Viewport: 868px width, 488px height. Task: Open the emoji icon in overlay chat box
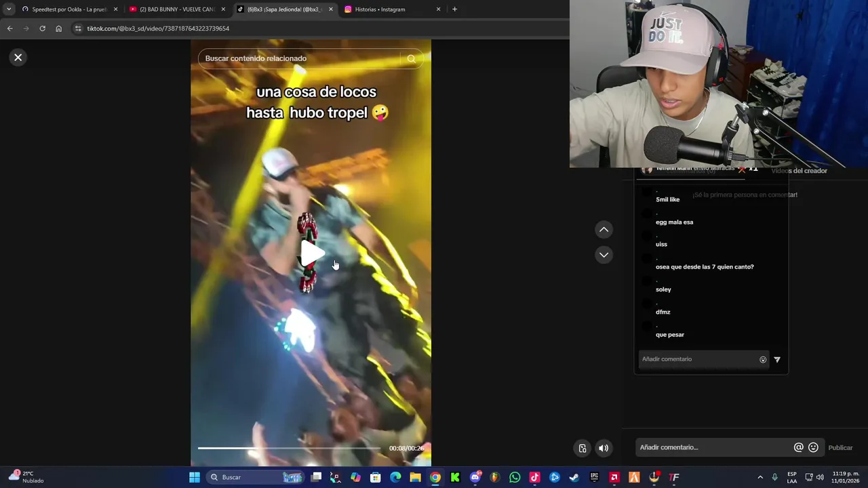pos(763,360)
